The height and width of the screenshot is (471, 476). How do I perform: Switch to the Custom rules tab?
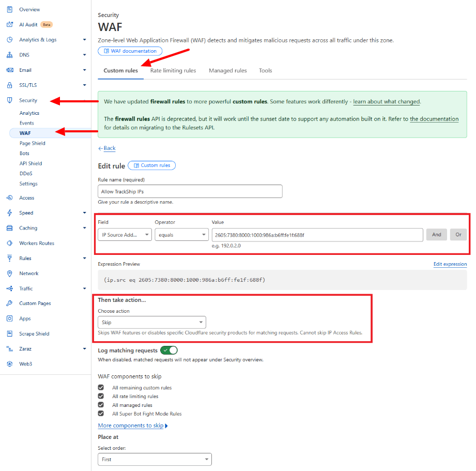click(120, 70)
